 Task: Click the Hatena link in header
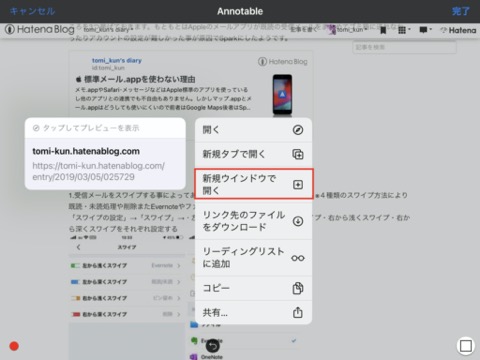click(458, 30)
